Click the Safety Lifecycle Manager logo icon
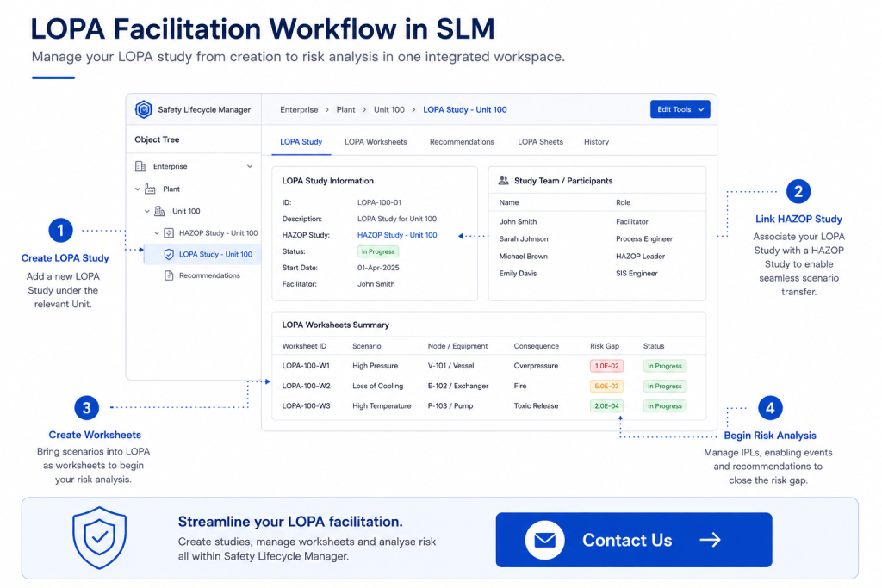The width and height of the screenshot is (882, 588). tap(144, 109)
